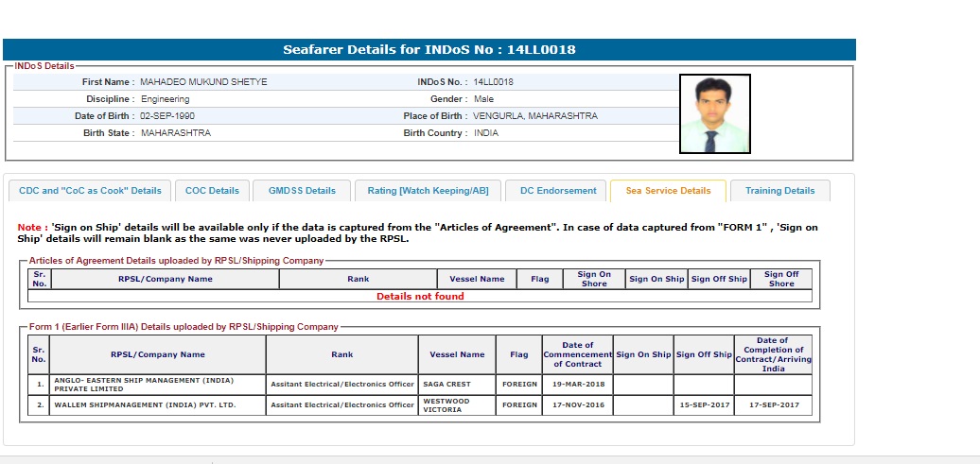Screen dimensions: 980x464
Task: Click the "Details not found" message row
Action: coord(420,296)
